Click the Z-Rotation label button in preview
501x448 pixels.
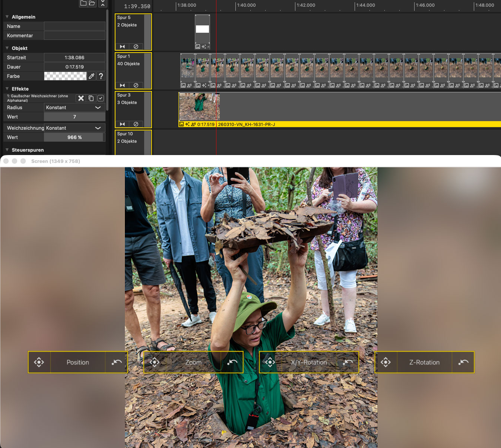tap(424, 362)
